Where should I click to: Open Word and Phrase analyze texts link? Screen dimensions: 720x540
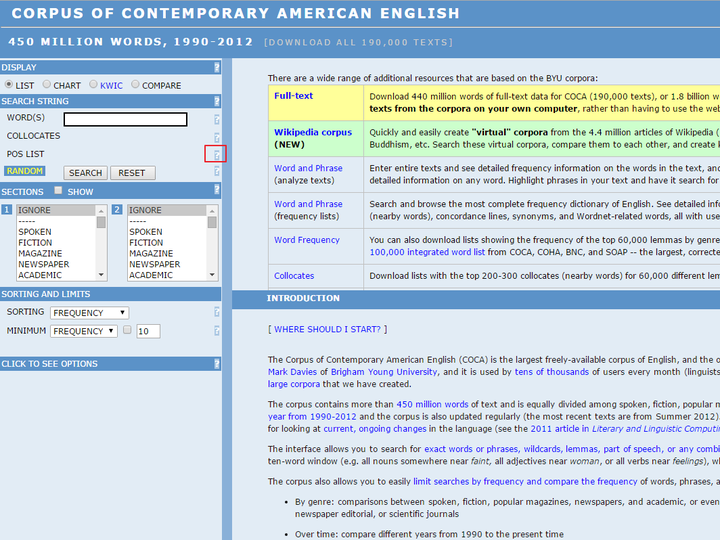[x=308, y=168]
